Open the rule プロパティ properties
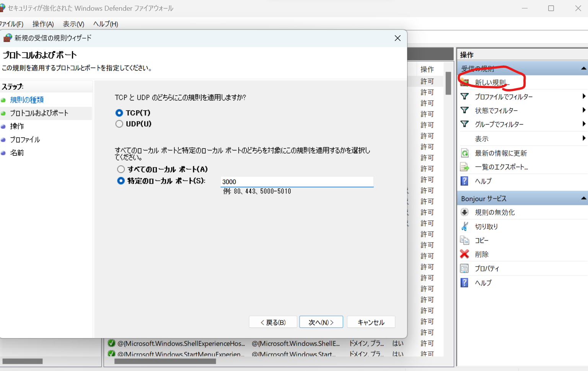This screenshot has height=371, width=588. coord(487,268)
